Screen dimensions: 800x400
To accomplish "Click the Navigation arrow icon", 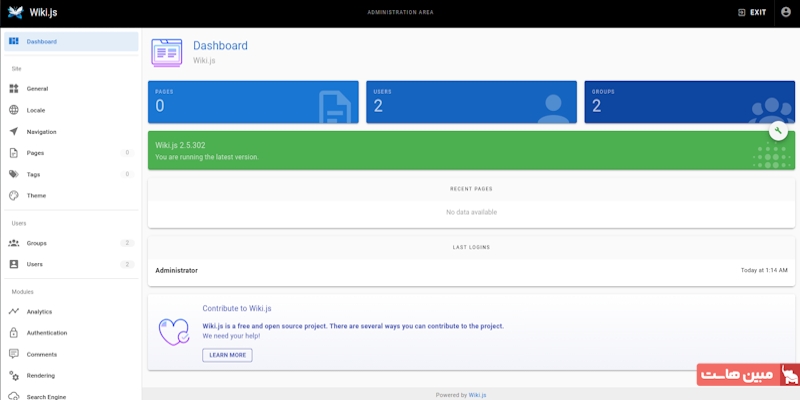I will (x=14, y=132).
